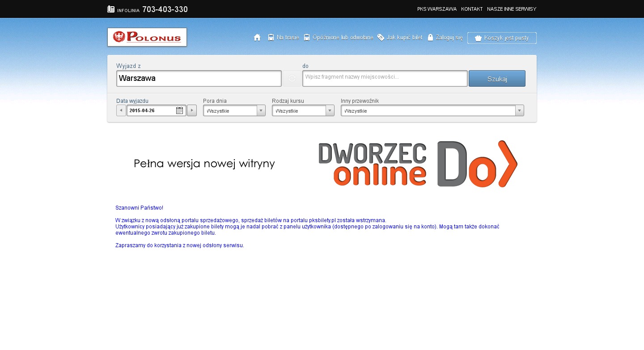The image size is (644, 350).
Task: Click the shopping basket icon
Action: pos(478,38)
